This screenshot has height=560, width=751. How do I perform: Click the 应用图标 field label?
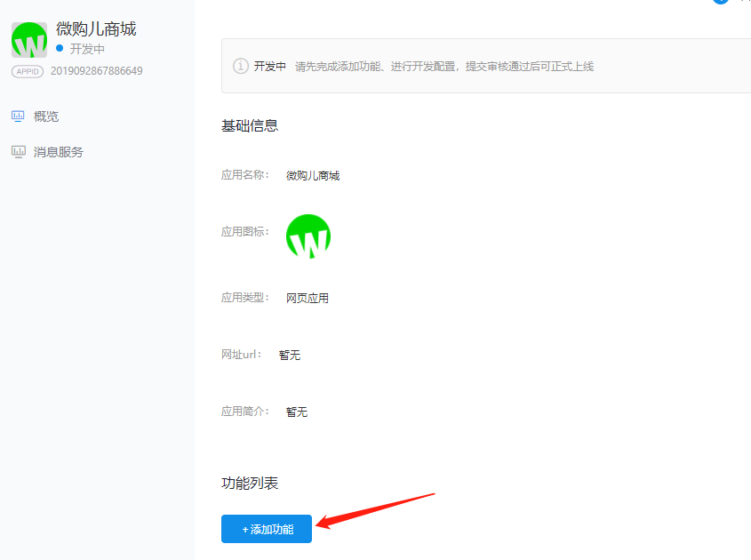coord(244,232)
